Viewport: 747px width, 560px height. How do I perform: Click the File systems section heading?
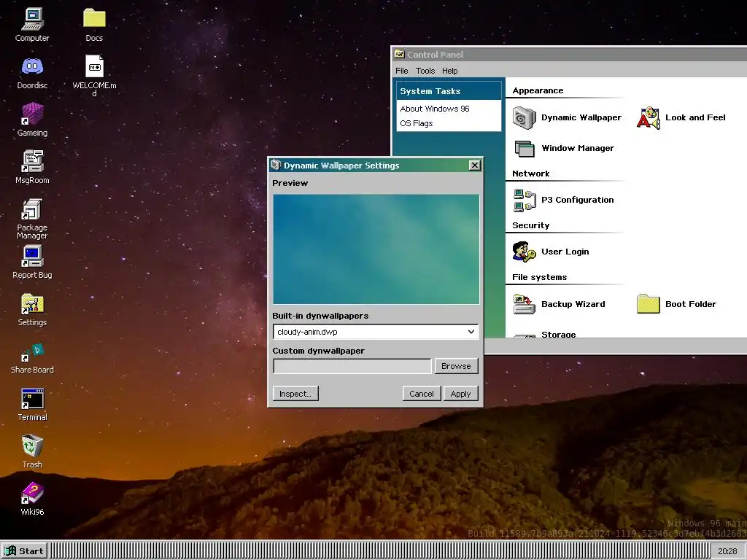[x=539, y=278]
